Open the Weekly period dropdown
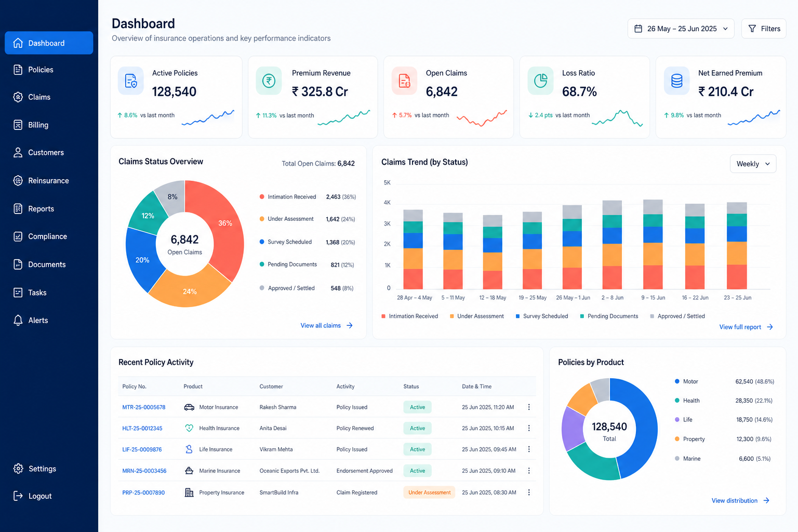The height and width of the screenshot is (532, 798). [x=753, y=164]
